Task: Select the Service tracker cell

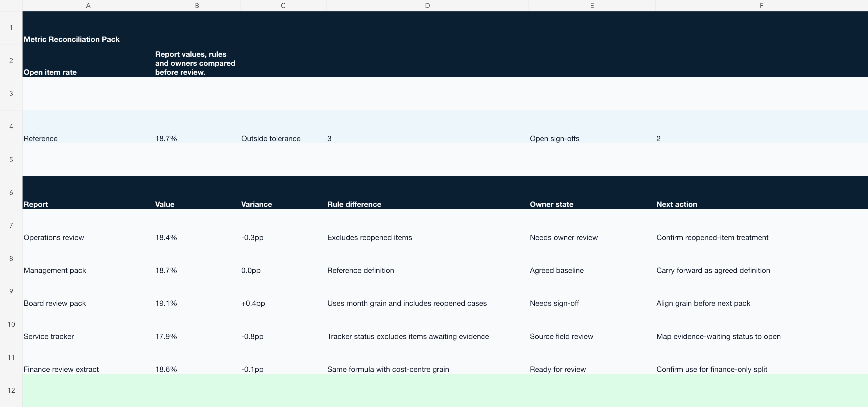Action: [88, 325]
